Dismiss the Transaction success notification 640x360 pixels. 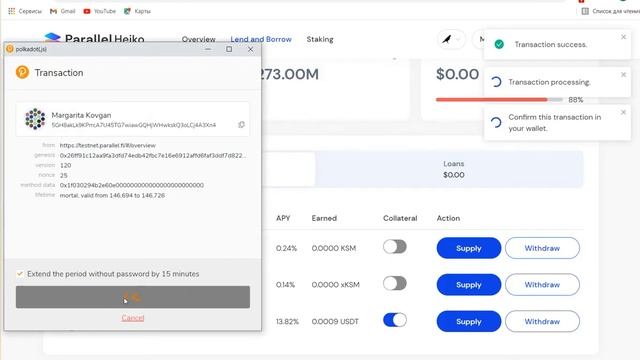pos(623,37)
